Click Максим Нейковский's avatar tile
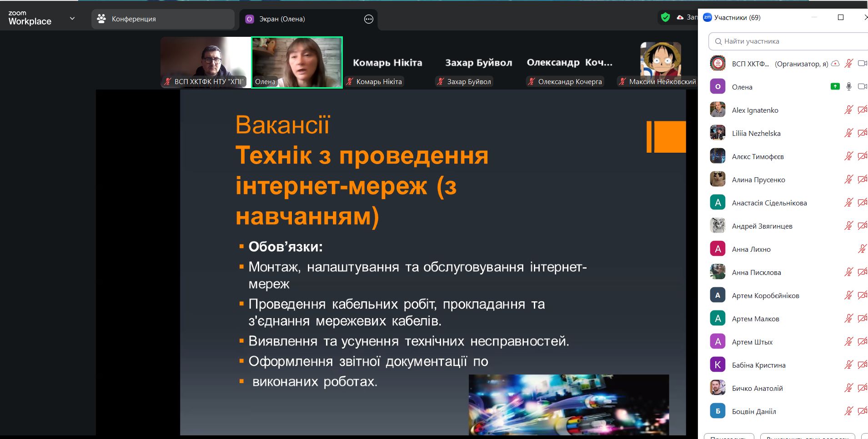The image size is (868, 439). 660,60
